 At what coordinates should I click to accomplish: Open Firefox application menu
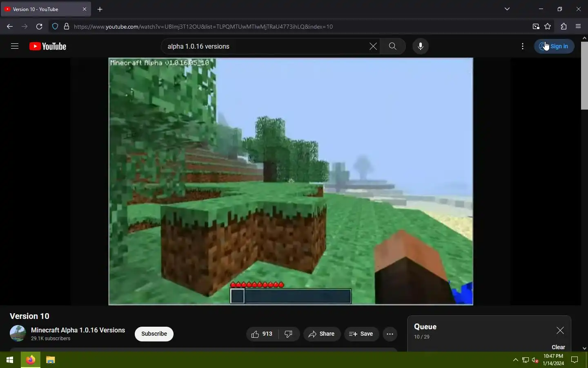tap(578, 27)
